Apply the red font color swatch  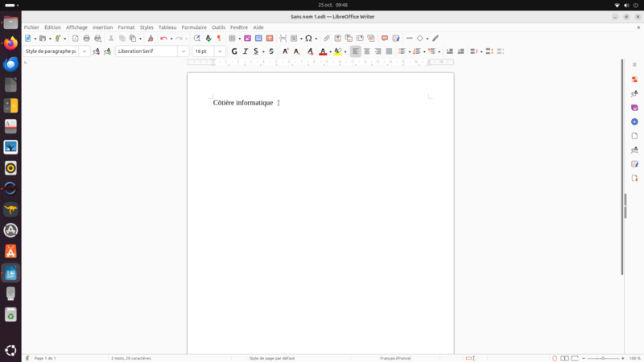323,51
